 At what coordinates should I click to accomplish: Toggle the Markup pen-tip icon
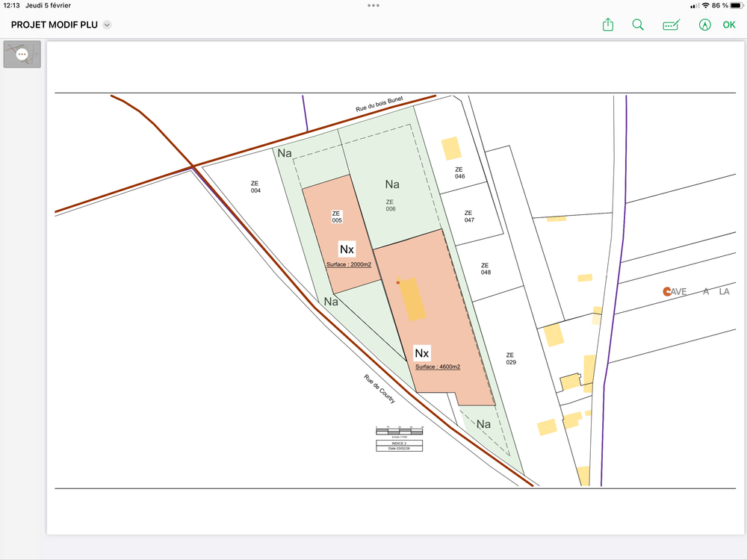coord(704,25)
